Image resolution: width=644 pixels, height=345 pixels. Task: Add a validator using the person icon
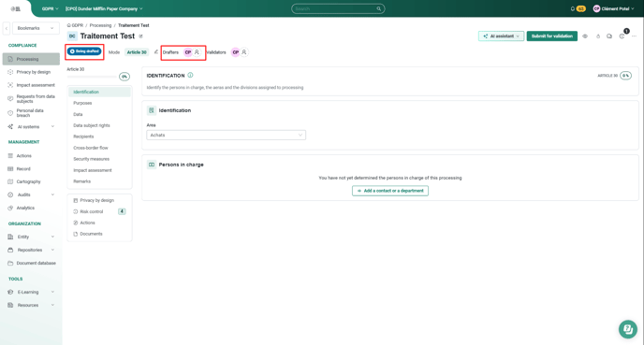(244, 52)
